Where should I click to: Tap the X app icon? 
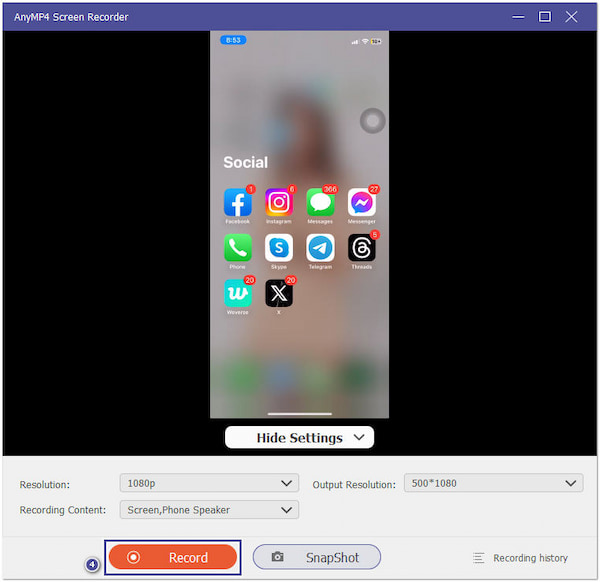coord(279,293)
